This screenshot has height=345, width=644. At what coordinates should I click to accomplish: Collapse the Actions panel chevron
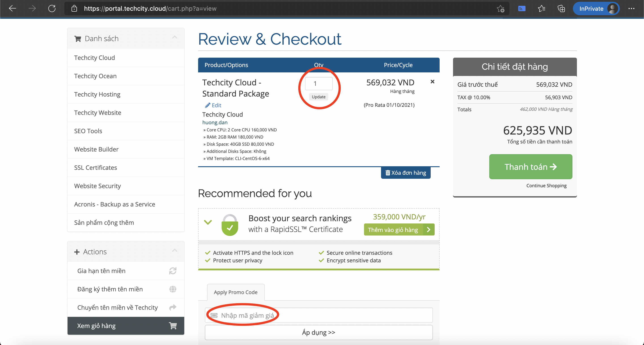click(174, 250)
